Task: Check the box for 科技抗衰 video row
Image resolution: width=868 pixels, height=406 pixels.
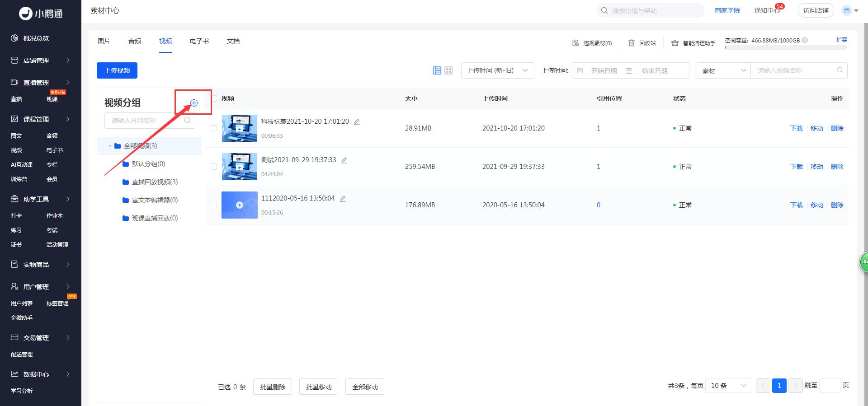Action: (214, 128)
